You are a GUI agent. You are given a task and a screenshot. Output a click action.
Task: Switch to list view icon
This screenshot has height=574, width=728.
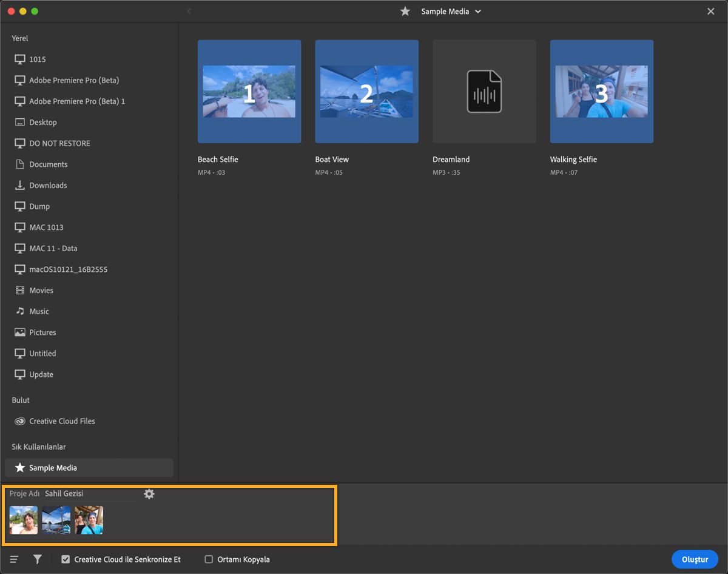click(x=14, y=559)
